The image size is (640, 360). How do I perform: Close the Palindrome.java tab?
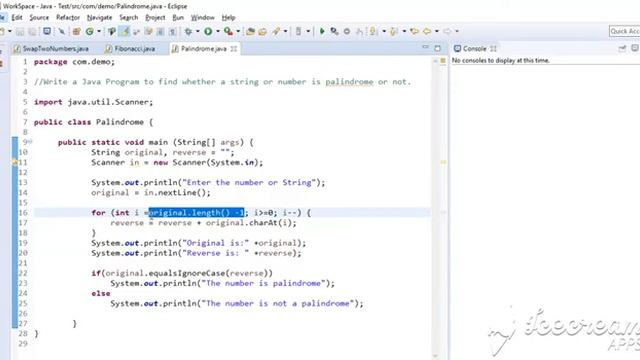pos(233,49)
